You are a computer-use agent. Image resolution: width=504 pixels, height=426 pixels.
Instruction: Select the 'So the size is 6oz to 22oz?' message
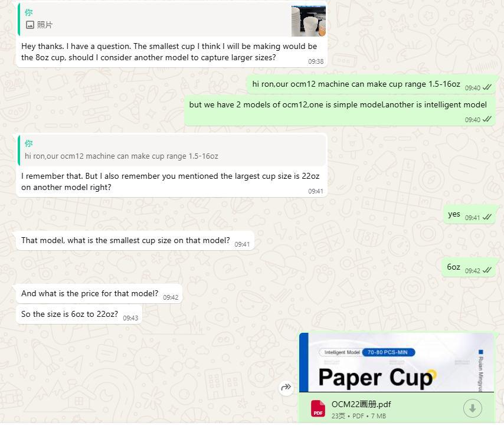tap(79, 314)
